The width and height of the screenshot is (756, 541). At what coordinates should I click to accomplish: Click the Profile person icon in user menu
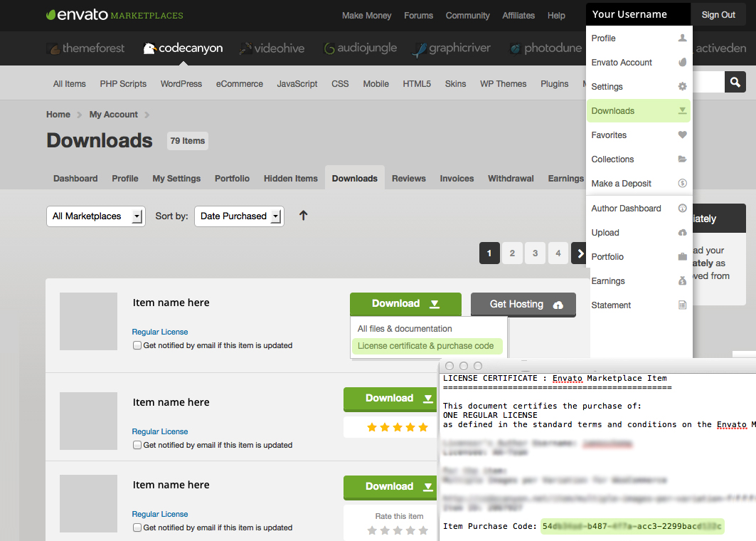coord(682,38)
